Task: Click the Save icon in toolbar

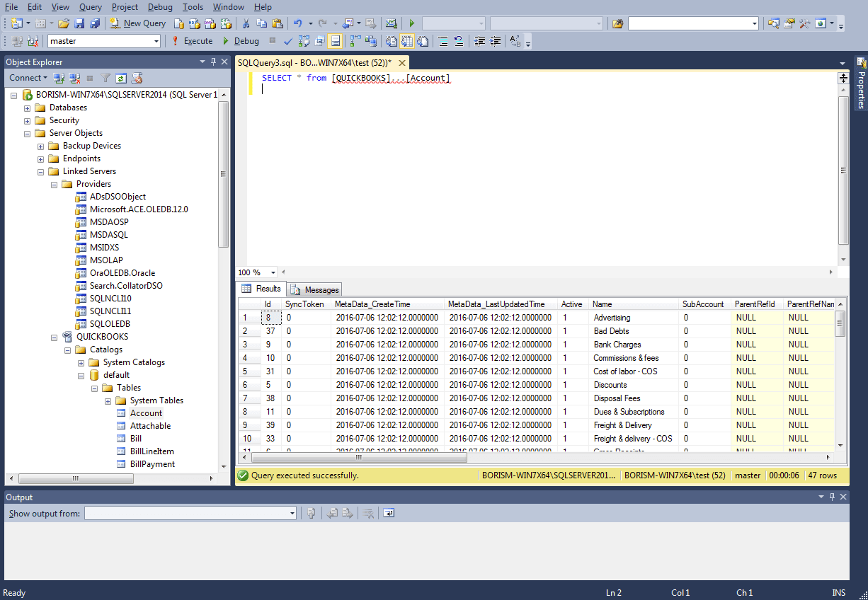Action: (x=79, y=23)
